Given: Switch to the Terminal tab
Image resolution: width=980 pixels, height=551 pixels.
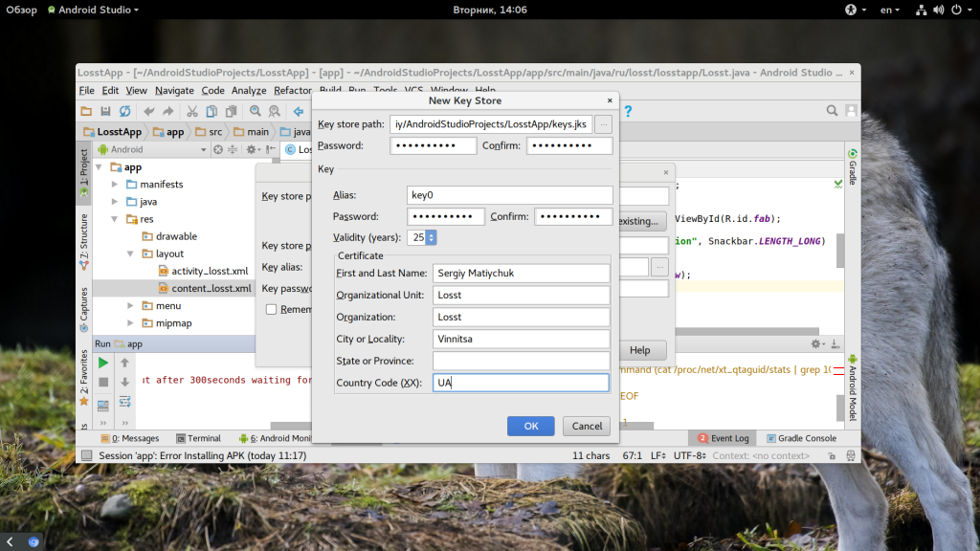Looking at the screenshot, I should pos(198,438).
